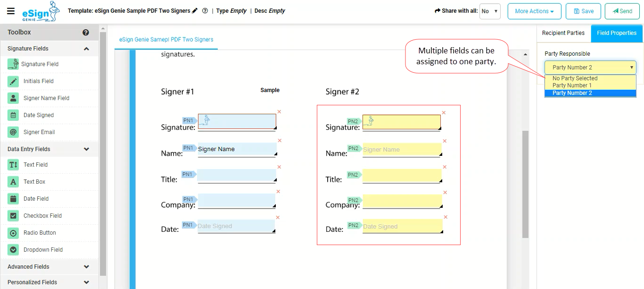644x289 pixels.
Task: Select the Dropdown Field tool icon
Action: 13,250
